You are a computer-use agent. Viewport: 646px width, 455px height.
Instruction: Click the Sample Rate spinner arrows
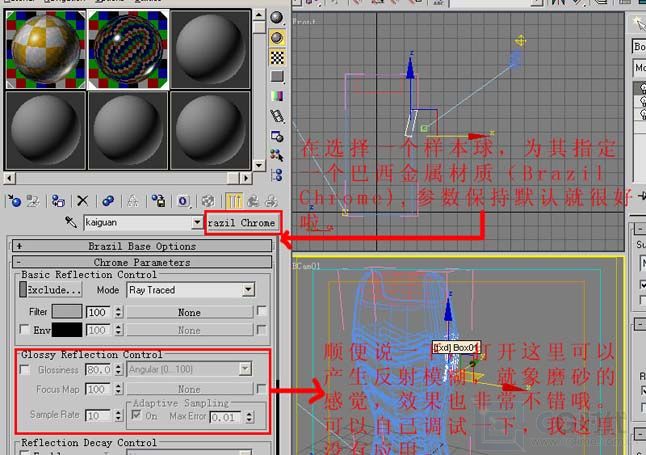coord(119,415)
